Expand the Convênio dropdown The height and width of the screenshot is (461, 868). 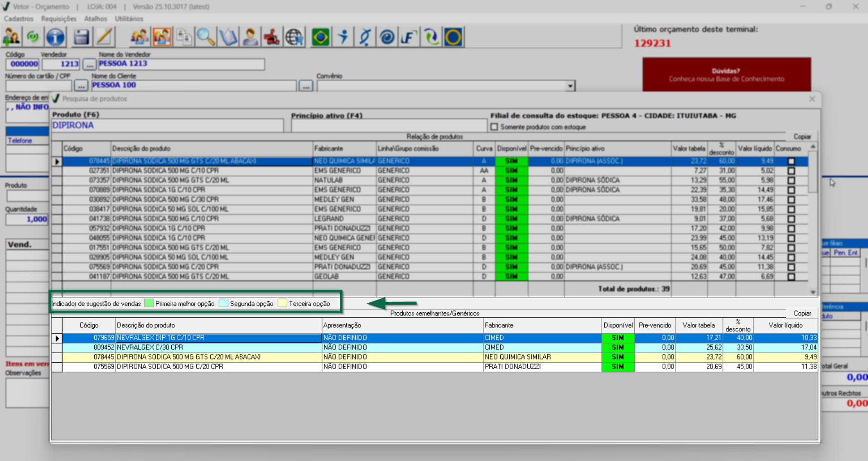click(570, 86)
